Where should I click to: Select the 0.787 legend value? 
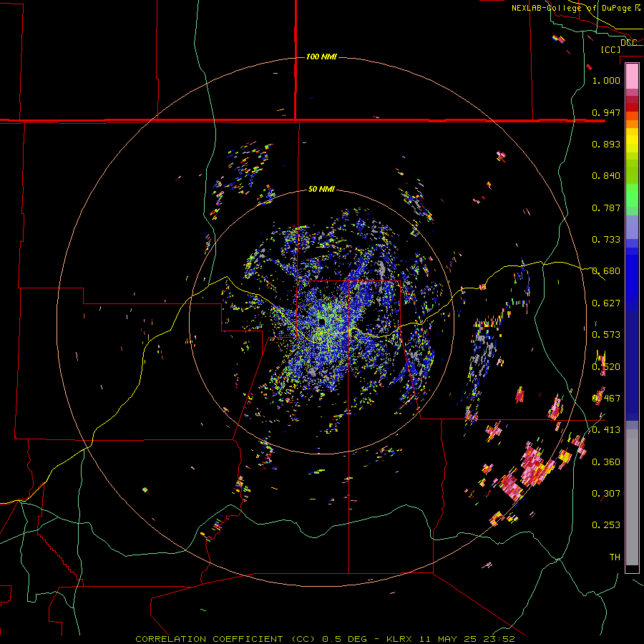(606, 208)
